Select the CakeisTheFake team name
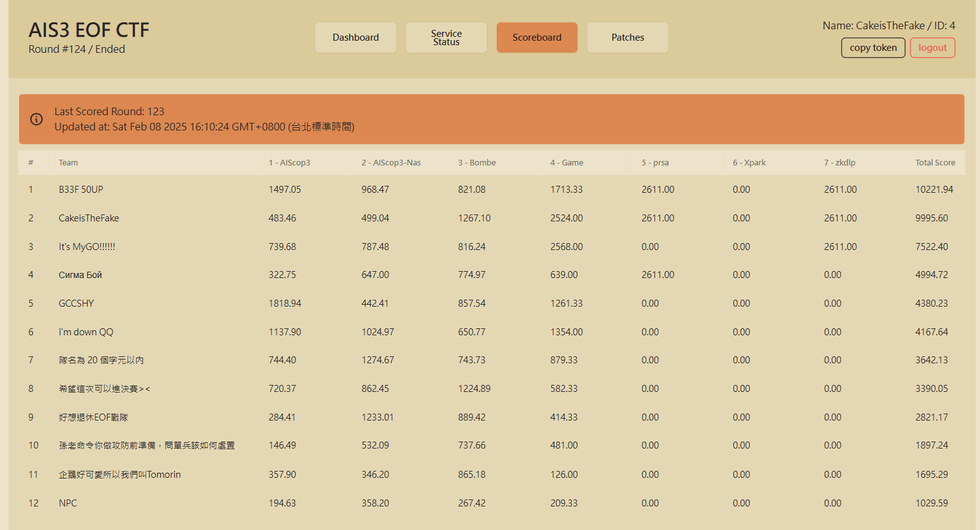 click(x=89, y=218)
